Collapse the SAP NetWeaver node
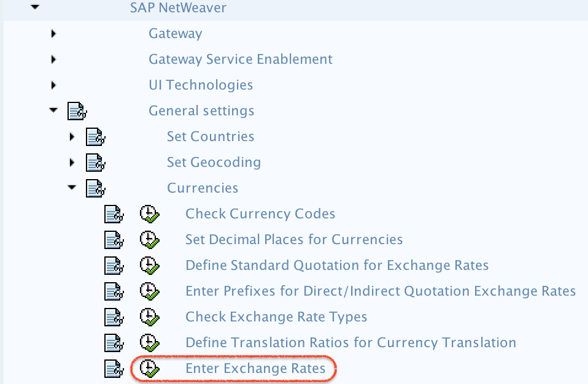 click(x=35, y=7)
